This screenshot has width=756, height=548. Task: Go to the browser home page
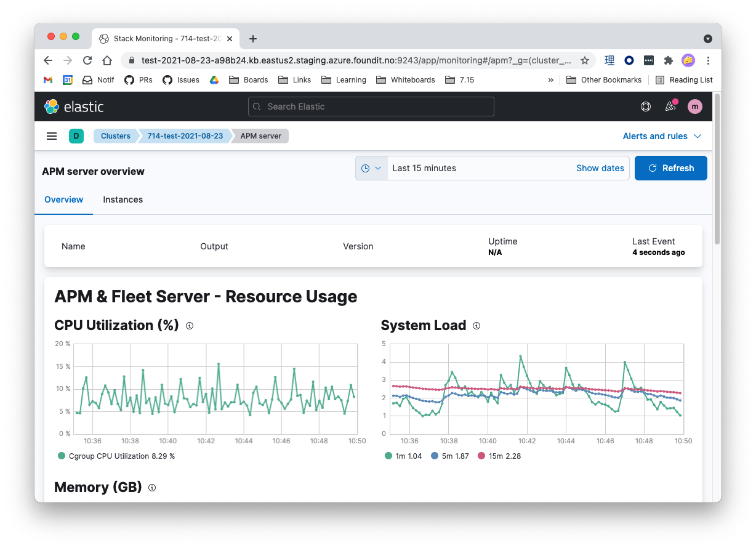coord(107,60)
